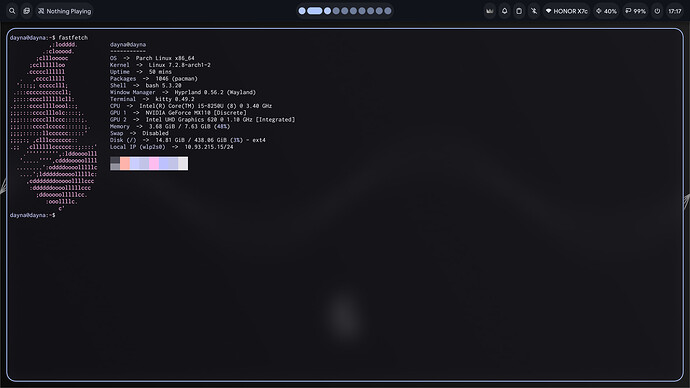Toggle the Bluetooth disabled icon
The height and width of the screenshot is (388, 690).
(534, 11)
